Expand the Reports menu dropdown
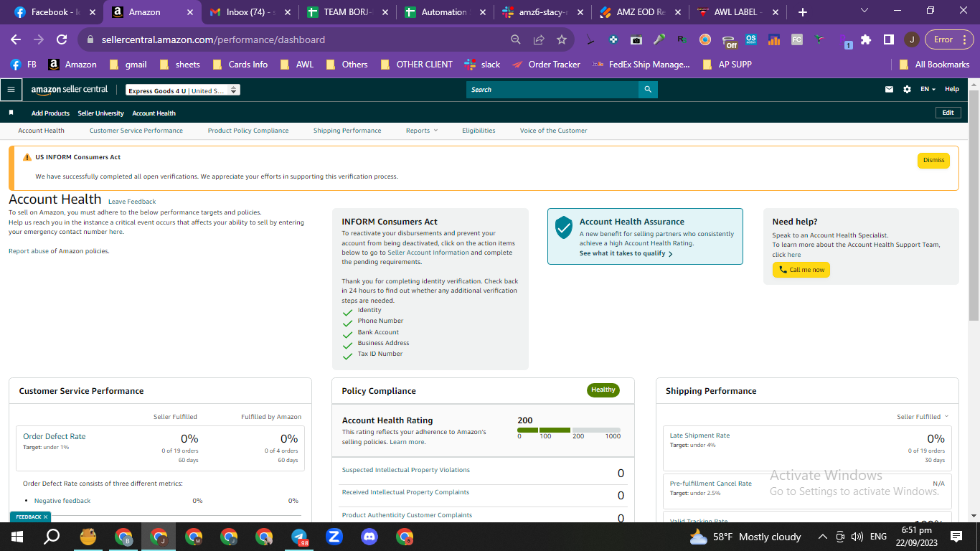The width and height of the screenshot is (980, 551). (x=422, y=131)
